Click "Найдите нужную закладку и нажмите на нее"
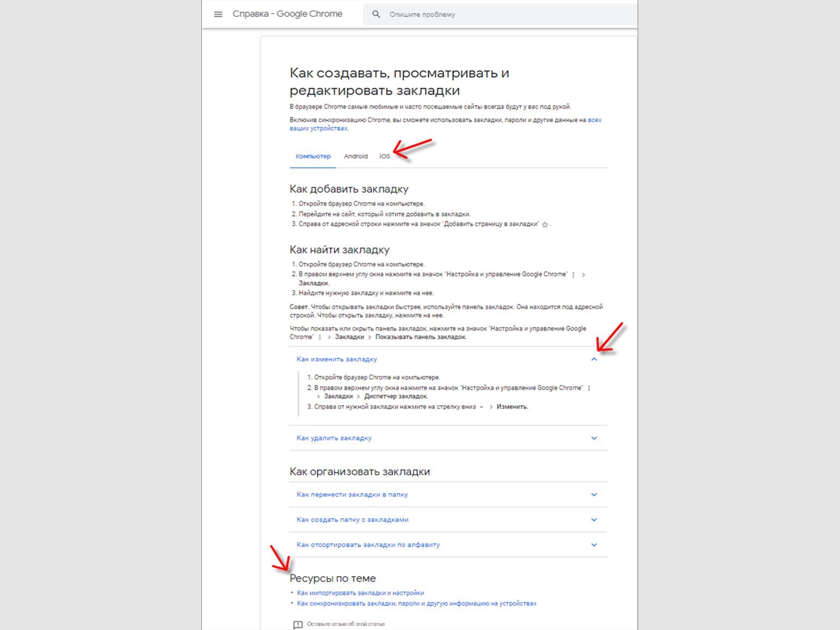 366,293
